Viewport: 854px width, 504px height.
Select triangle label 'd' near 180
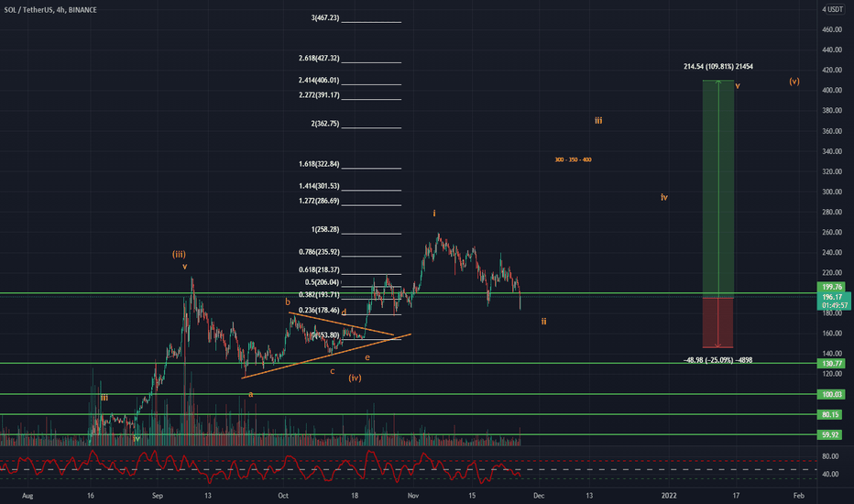pyautogui.click(x=344, y=312)
